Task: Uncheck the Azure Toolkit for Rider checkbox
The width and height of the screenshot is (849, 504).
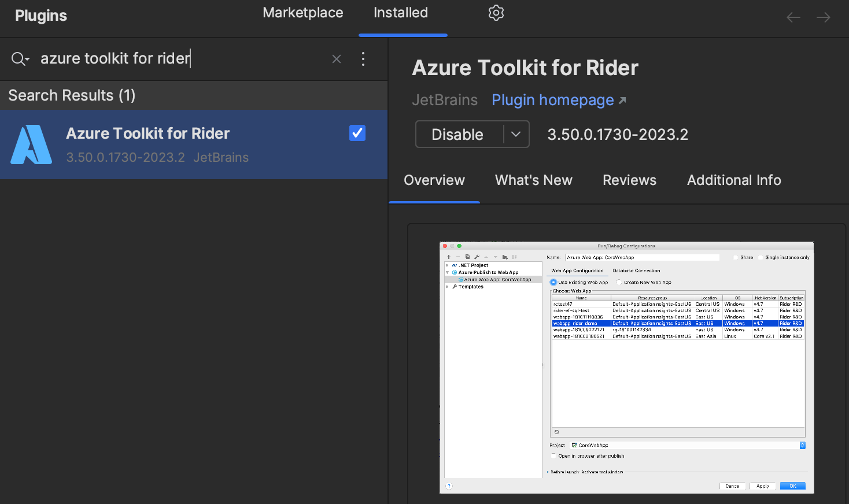Action: pyautogui.click(x=357, y=133)
